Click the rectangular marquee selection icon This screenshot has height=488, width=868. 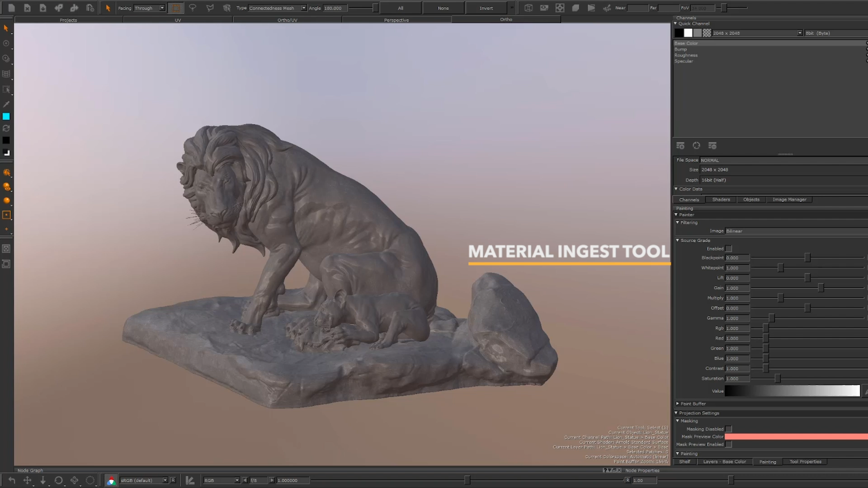click(x=176, y=8)
